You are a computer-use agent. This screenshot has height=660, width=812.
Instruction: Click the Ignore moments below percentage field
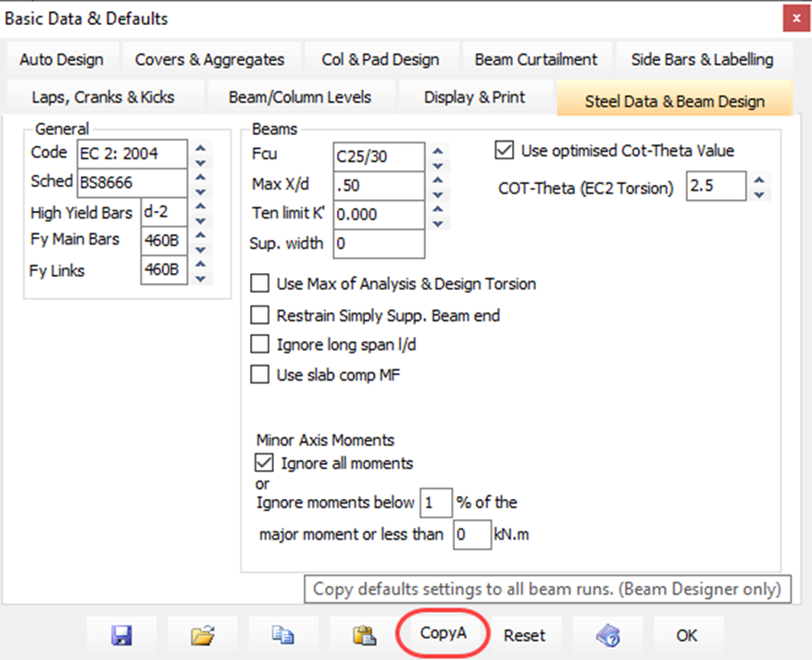pos(435,502)
